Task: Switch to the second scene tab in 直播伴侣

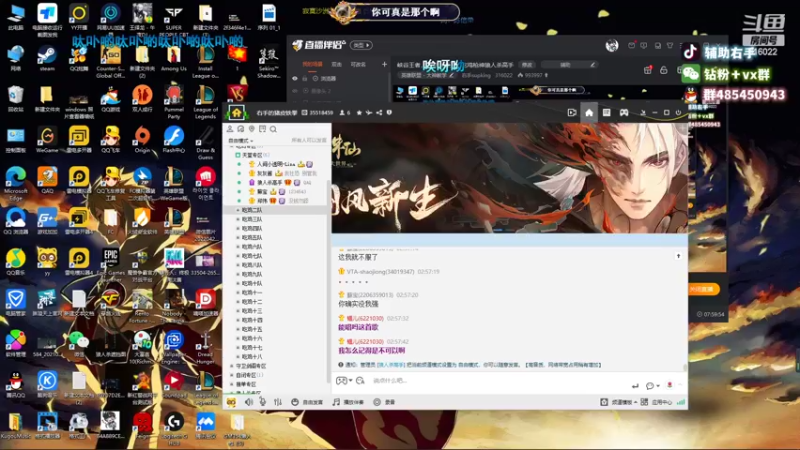Action: [337, 64]
